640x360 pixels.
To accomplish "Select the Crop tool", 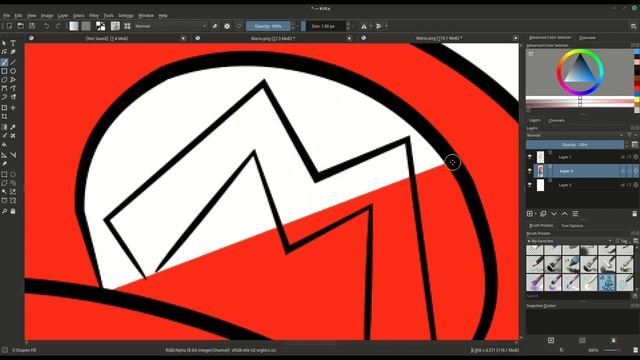I will pyautogui.click(x=4, y=117).
